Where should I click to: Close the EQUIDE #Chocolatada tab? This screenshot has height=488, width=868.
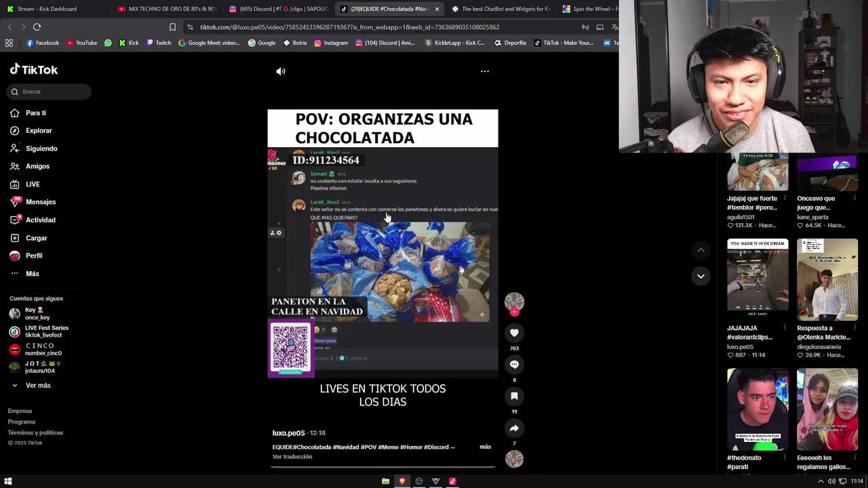[x=437, y=9]
